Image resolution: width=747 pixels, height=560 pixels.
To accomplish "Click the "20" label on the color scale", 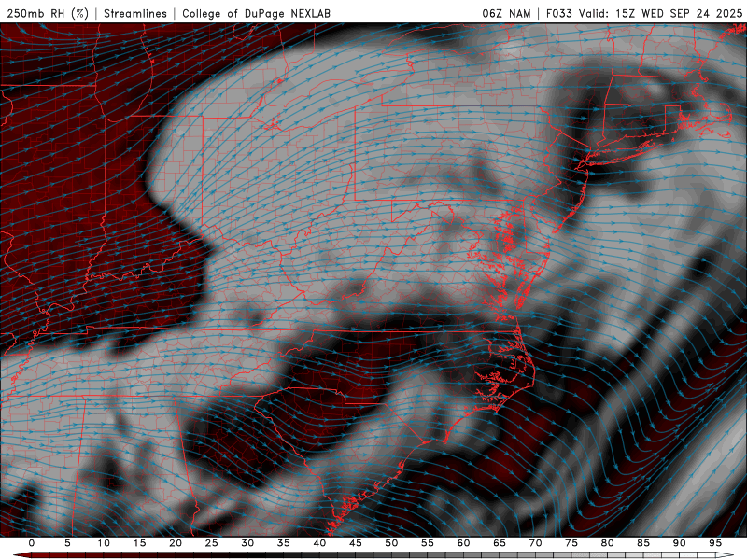I will 176,543.
